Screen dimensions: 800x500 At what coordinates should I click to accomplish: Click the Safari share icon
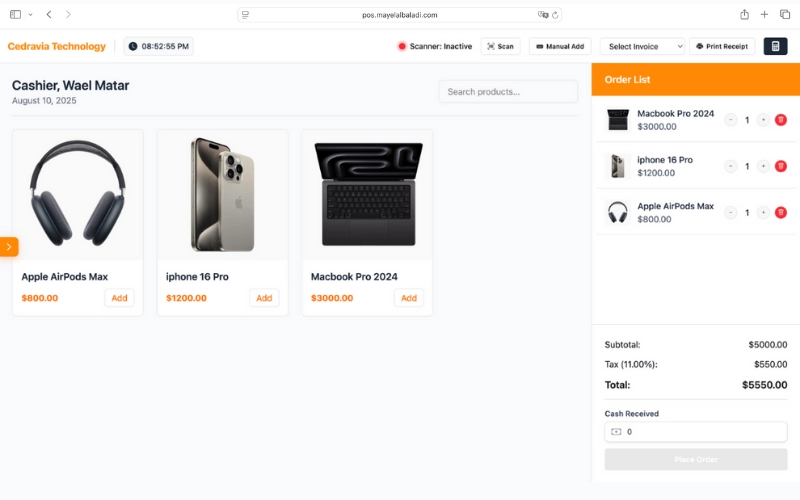(744, 15)
